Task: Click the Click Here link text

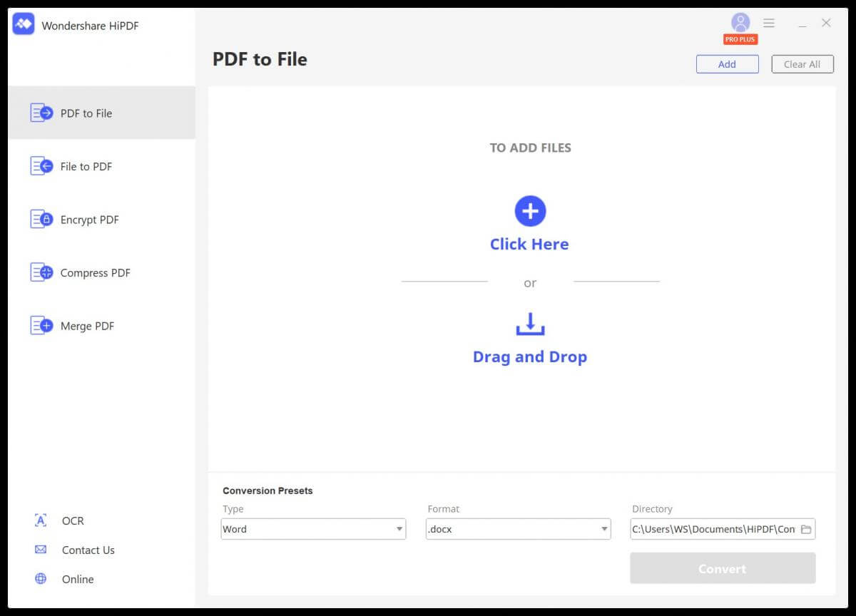Action: [x=529, y=244]
